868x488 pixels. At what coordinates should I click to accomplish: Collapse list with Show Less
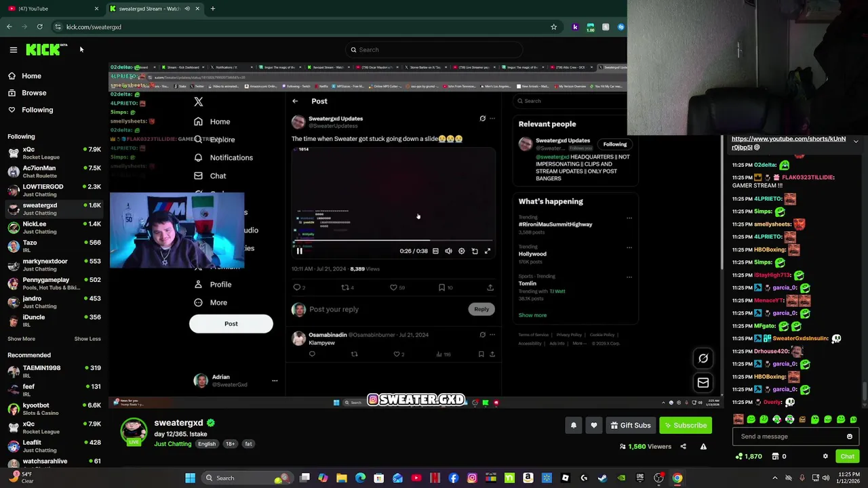[x=87, y=339]
